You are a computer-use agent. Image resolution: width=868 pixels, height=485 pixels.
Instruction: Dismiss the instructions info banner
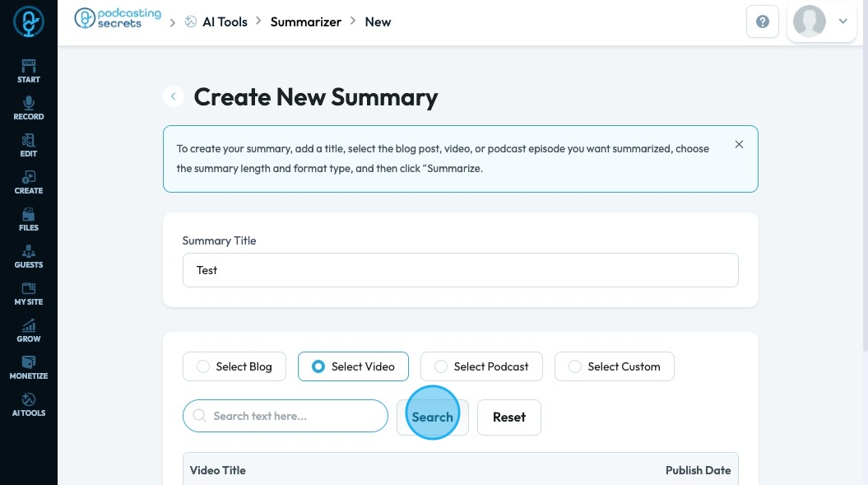coord(739,145)
